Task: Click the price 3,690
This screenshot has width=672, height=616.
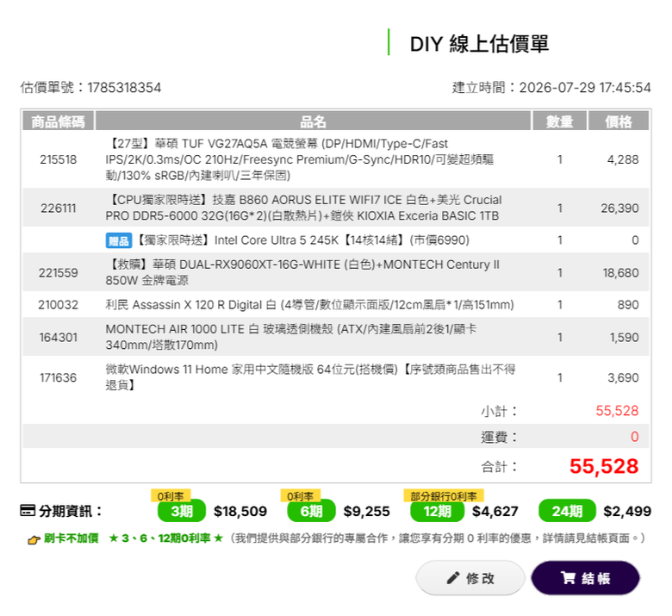Action: coord(623,377)
